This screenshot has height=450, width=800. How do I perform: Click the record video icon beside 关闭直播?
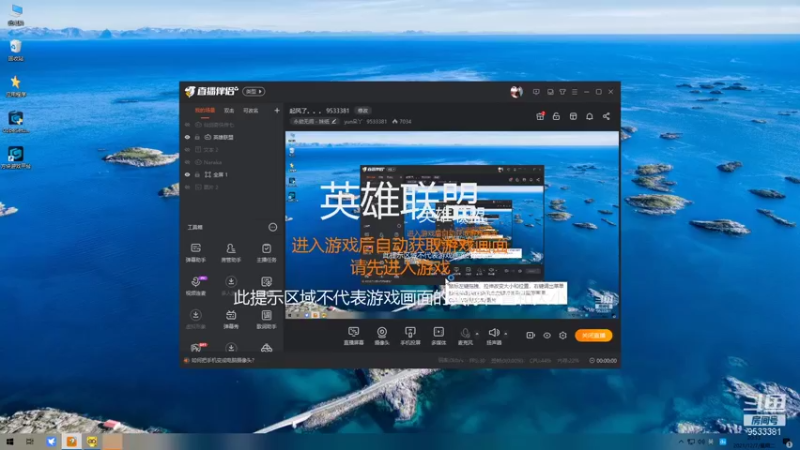[531, 335]
